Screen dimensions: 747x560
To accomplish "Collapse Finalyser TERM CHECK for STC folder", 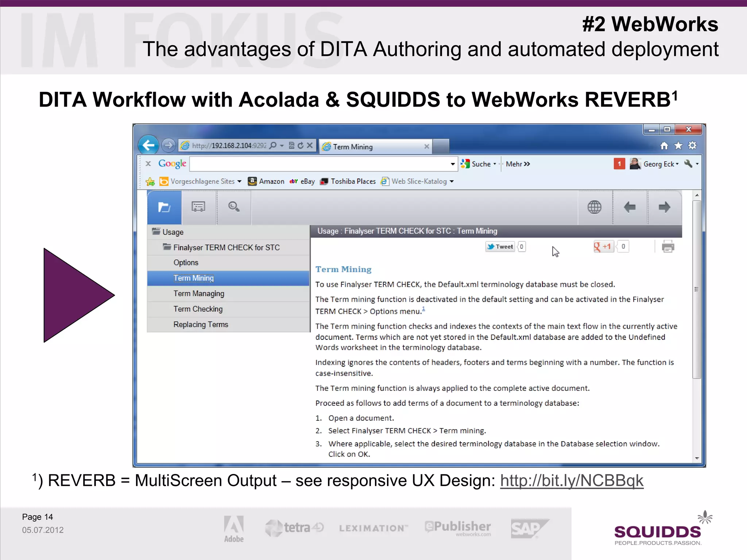I will click(x=167, y=247).
